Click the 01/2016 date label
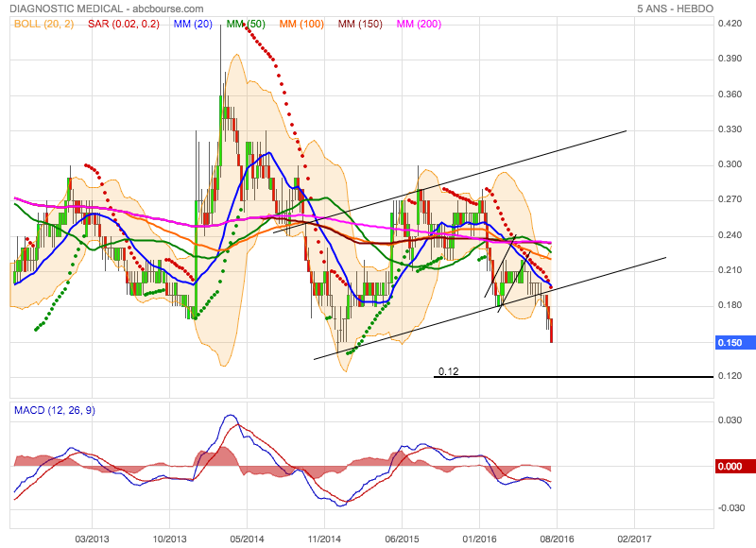 479,539
